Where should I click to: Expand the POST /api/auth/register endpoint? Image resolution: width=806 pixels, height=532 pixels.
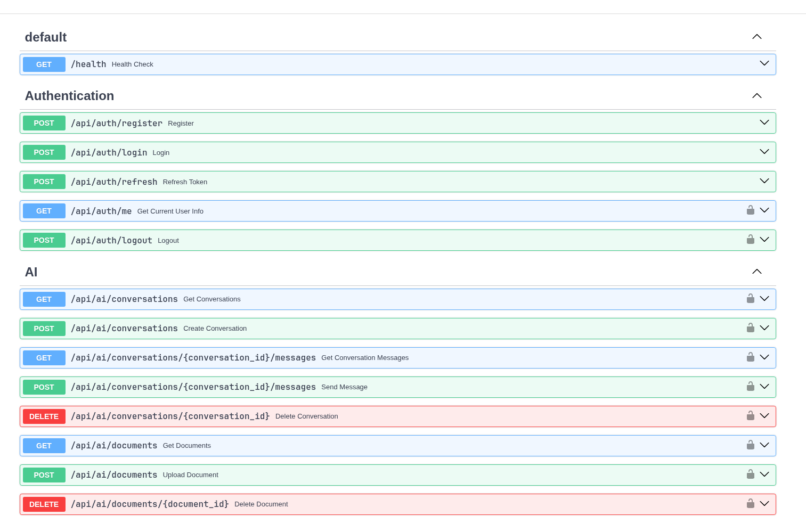[x=764, y=122]
